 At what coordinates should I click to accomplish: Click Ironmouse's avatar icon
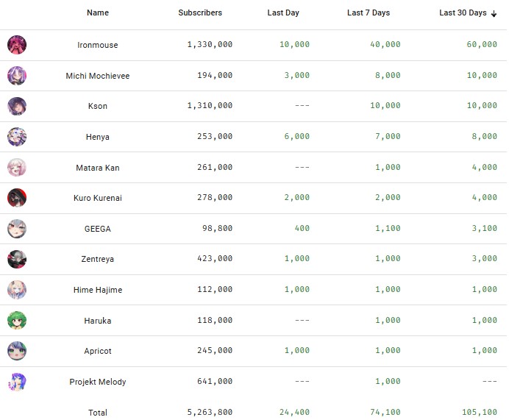click(x=17, y=45)
